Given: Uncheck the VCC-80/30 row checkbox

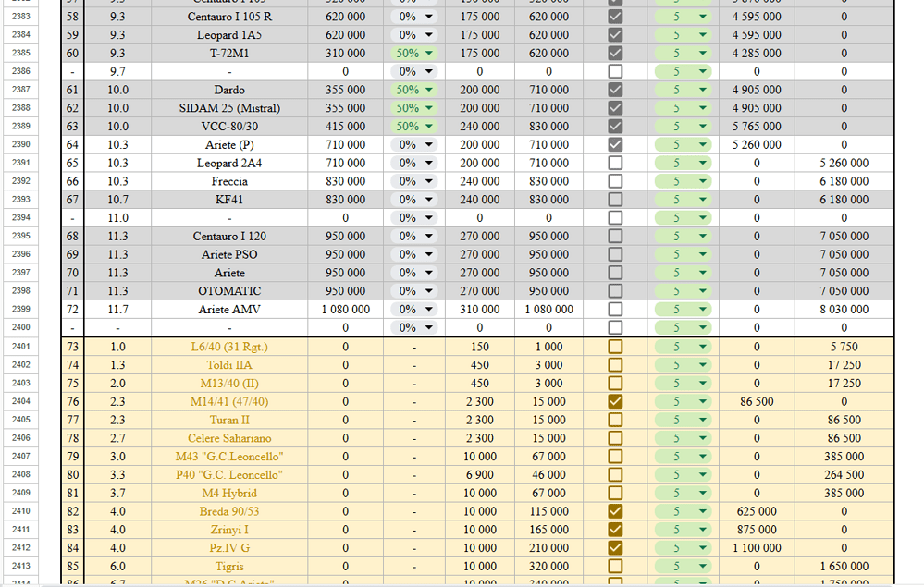Looking at the screenshot, I should point(615,126).
